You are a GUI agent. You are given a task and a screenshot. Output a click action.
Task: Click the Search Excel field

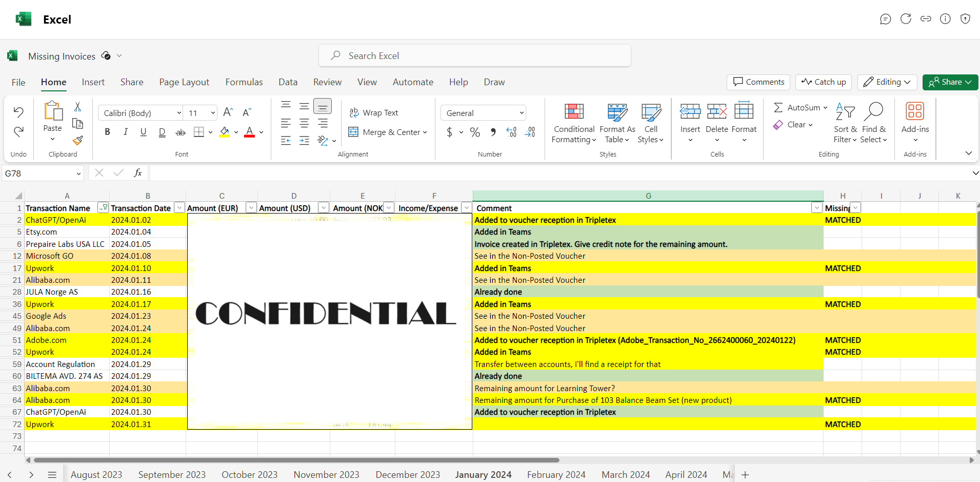475,55
